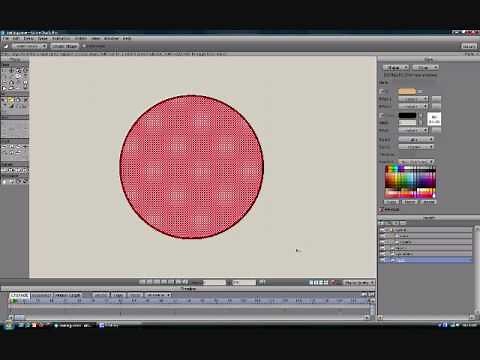Switch to the Sequencer timeline tab
480x360 pixels.
(42, 295)
